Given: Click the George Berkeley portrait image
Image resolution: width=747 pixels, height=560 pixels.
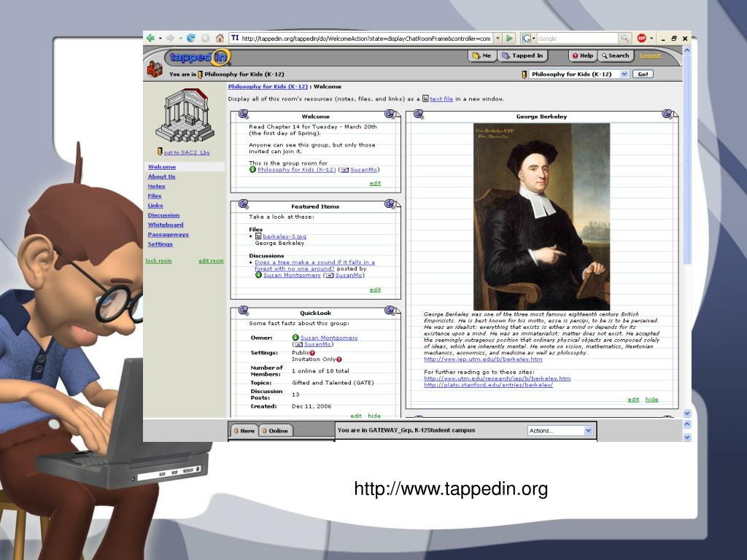Looking at the screenshot, I should tap(542, 217).
